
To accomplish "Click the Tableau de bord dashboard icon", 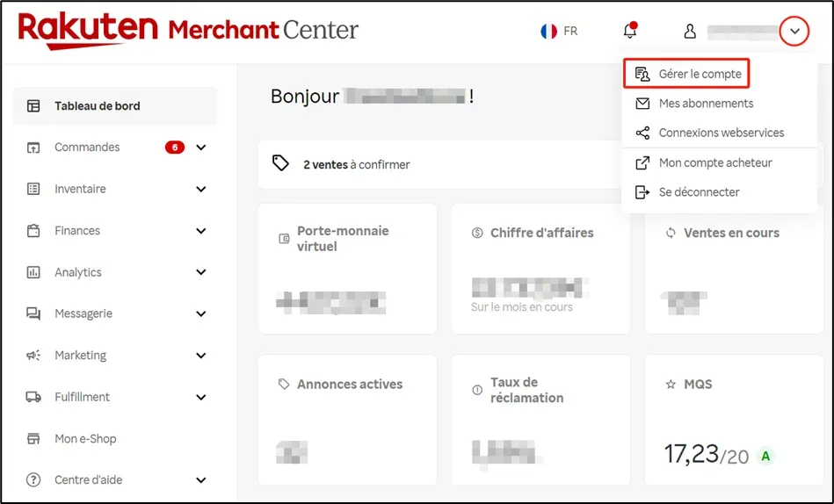I will [x=33, y=105].
